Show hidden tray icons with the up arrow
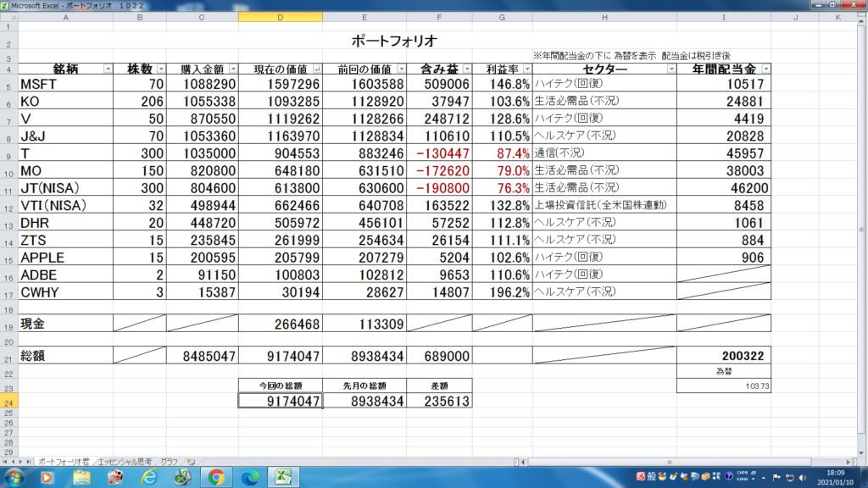 764,477
